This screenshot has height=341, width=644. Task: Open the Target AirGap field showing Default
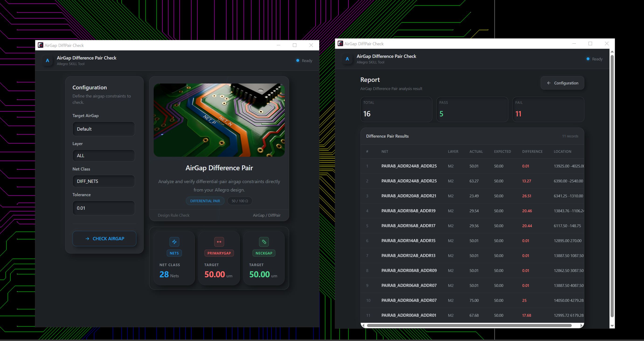click(x=104, y=129)
